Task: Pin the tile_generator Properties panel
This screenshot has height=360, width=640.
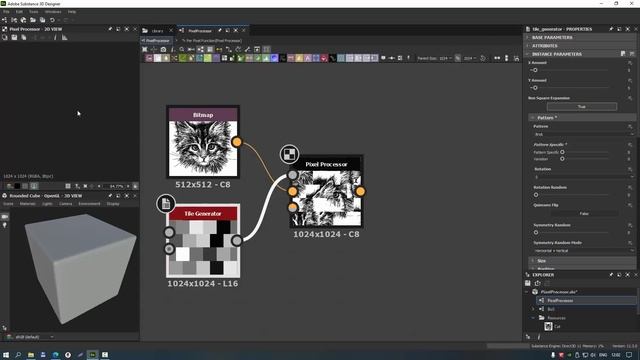Action: [611, 29]
